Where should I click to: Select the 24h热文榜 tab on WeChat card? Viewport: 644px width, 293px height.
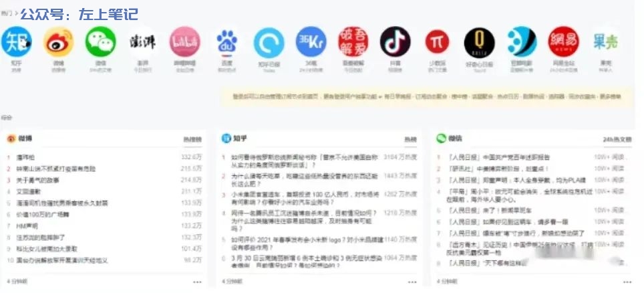click(x=617, y=140)
